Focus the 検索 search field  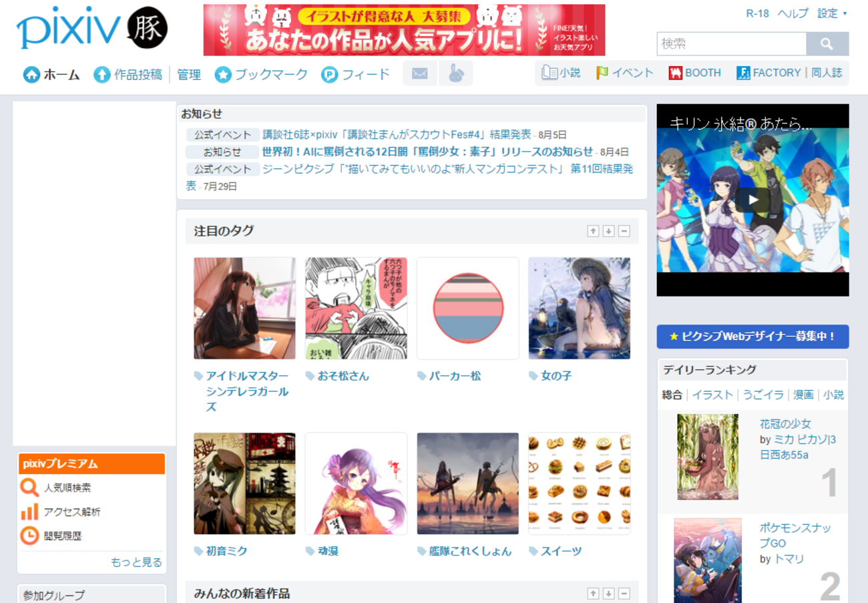coord(731,44)
